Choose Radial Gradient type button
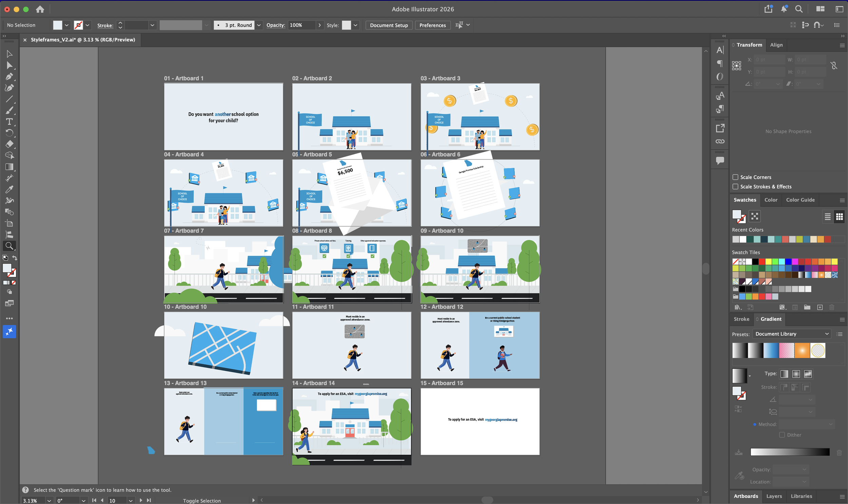The image size is (848, 504). coord(796,374)
